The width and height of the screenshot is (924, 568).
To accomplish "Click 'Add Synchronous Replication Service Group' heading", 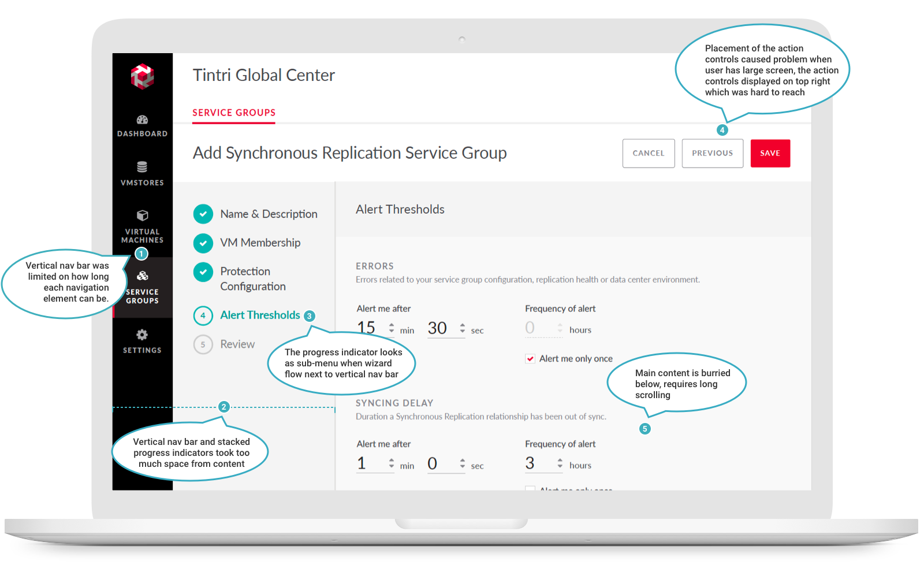I will click(x=350, y=153).
